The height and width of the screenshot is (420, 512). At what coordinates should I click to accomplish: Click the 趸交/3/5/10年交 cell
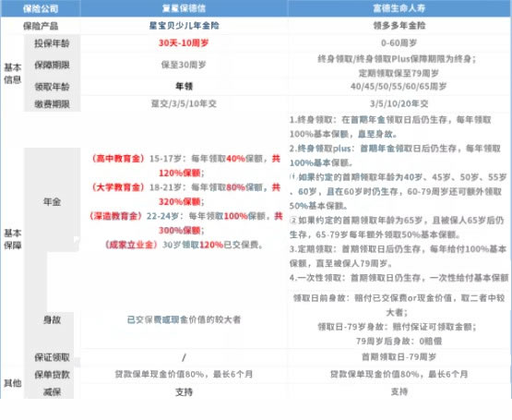tap(184, 104)
